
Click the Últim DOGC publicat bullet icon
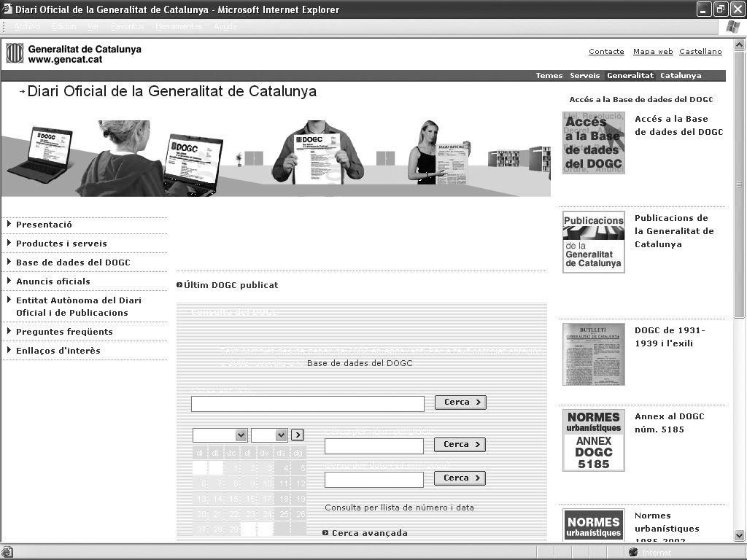click(x=179, y=285)
